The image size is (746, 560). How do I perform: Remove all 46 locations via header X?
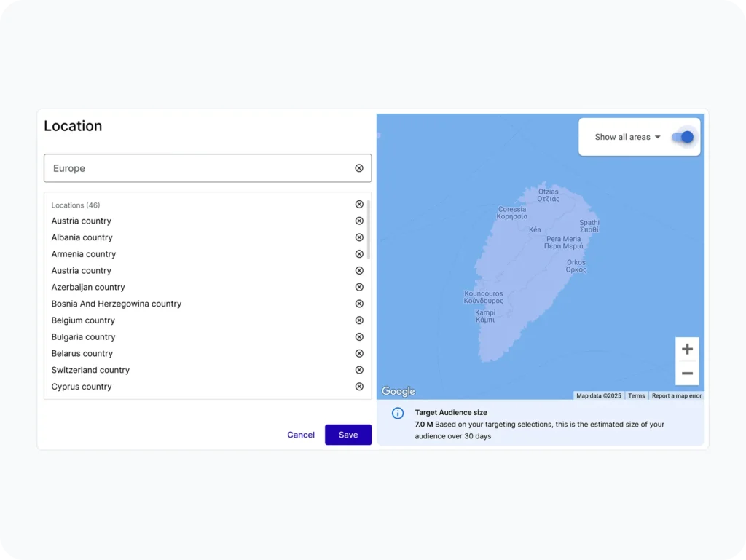[x=359, y=205]
